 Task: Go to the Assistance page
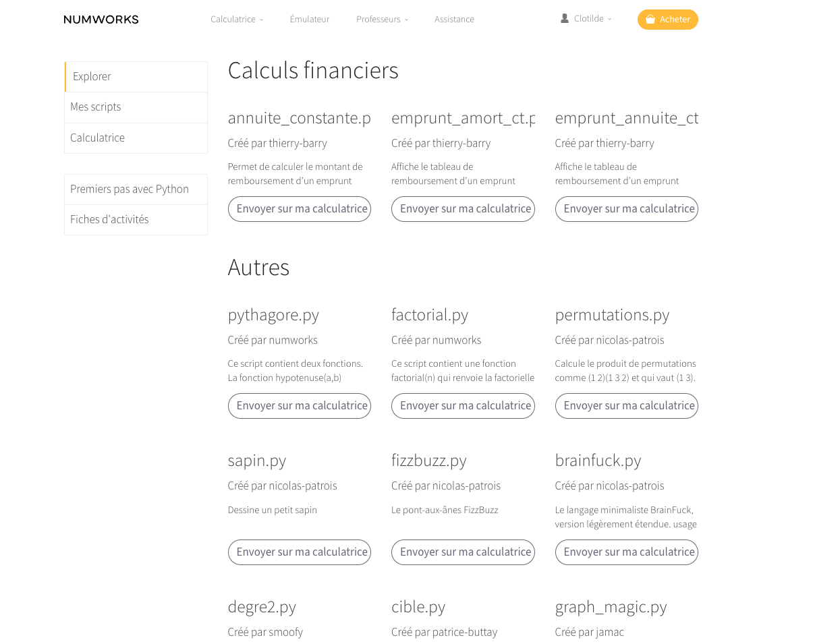click(454, 20)
